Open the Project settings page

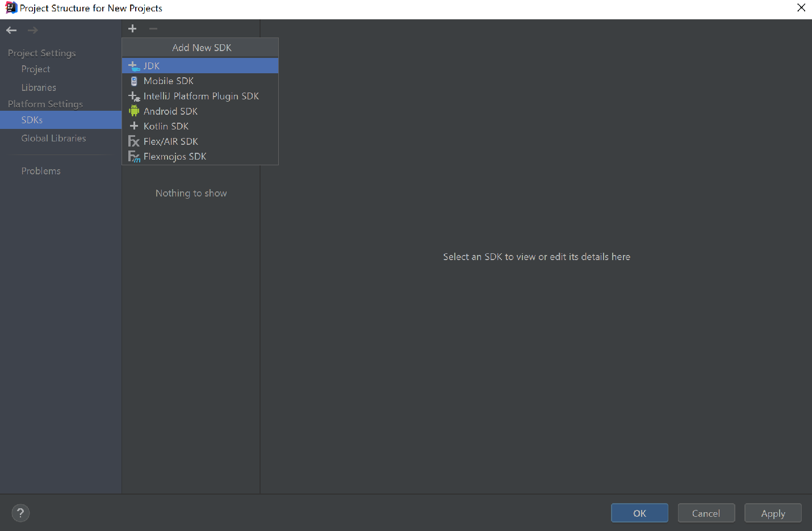click(x=36, y=69)
